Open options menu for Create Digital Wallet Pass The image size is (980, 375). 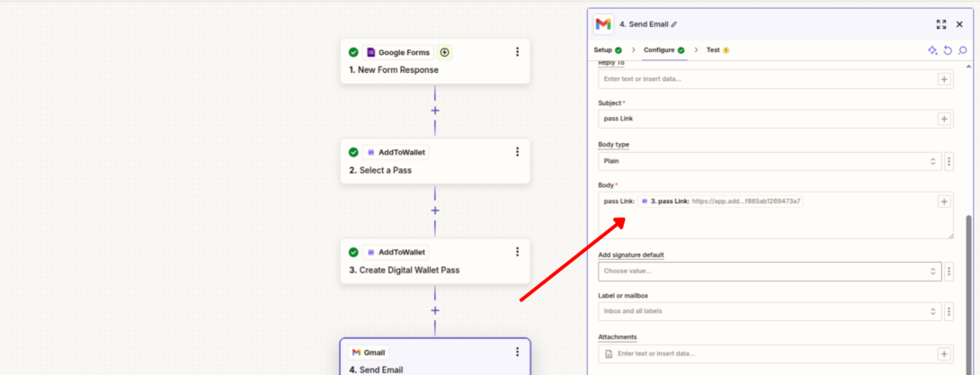517,252
